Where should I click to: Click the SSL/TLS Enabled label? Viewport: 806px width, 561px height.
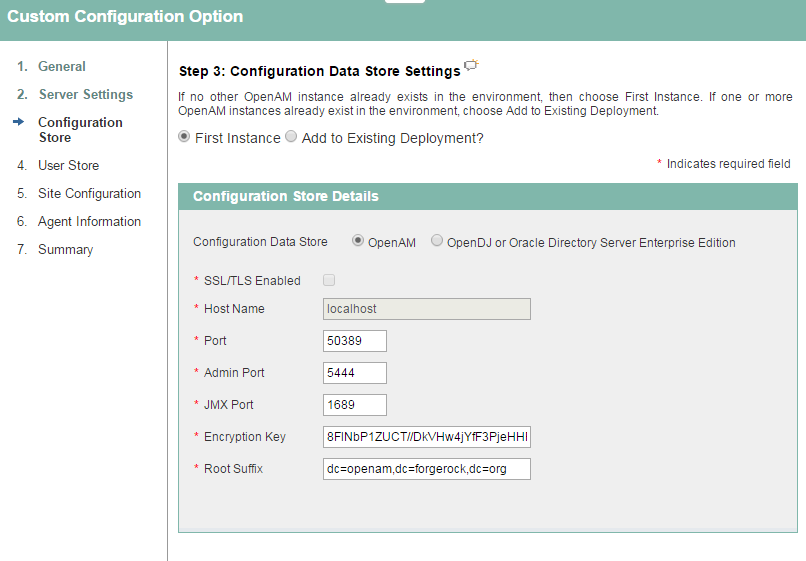click(x=252, y=281)
